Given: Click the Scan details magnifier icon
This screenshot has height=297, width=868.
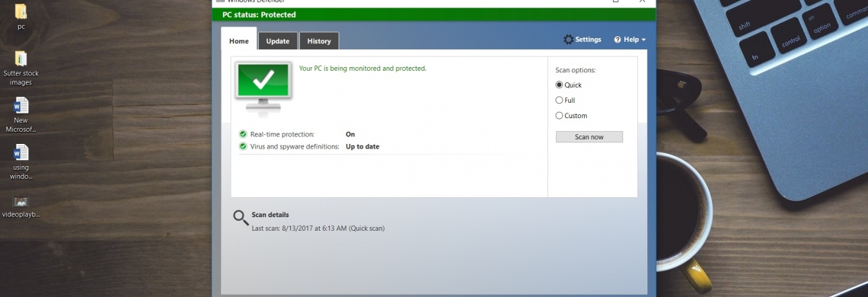Looking at the screenshot, I should (241, 218).
